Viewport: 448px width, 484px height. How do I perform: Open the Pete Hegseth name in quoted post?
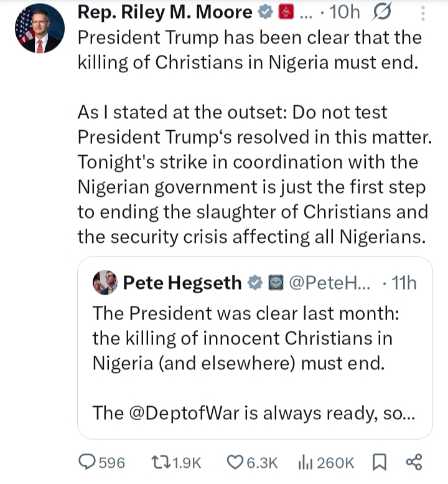coord(182,283)
